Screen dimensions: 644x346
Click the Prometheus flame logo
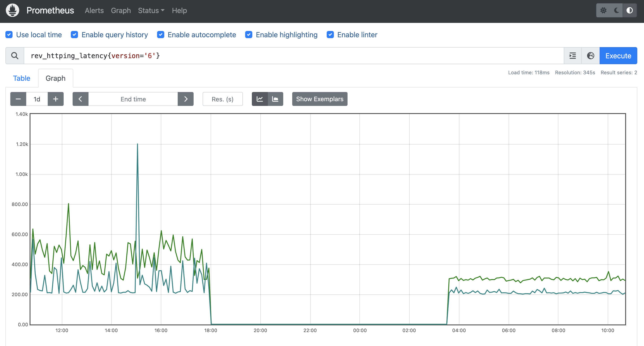[13, 10]
